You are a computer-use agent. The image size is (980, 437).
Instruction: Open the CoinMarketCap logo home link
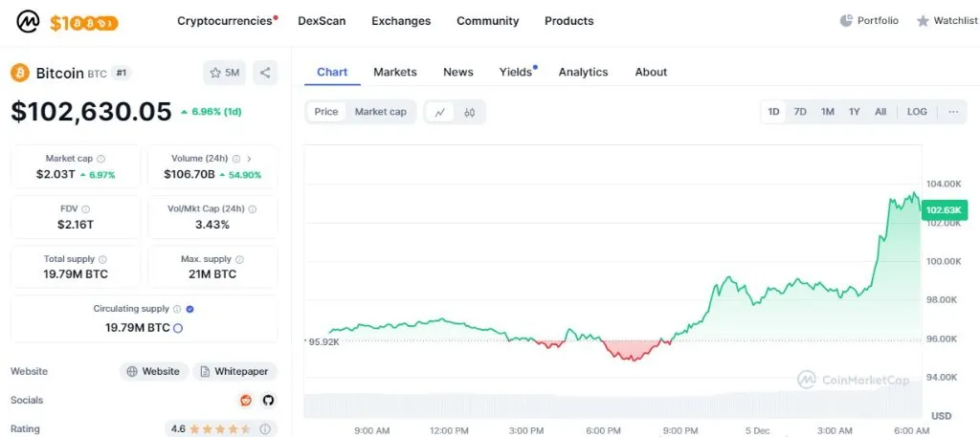tap(28, 22)
